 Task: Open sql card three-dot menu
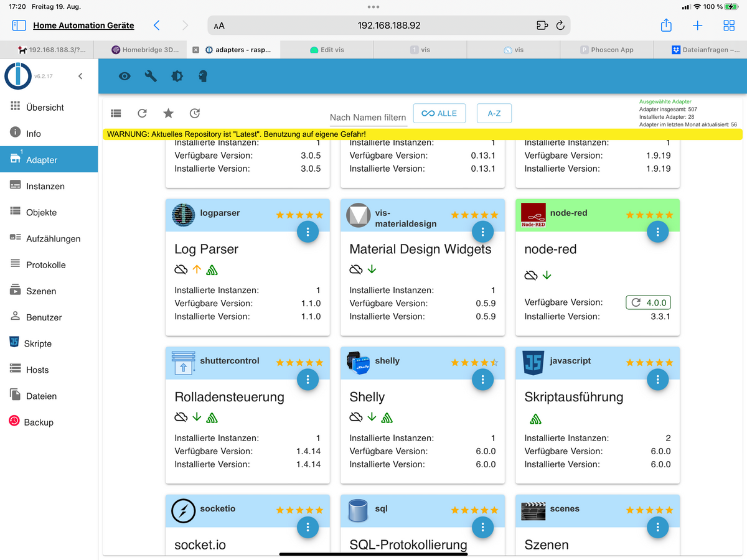(x=482, y=528)
